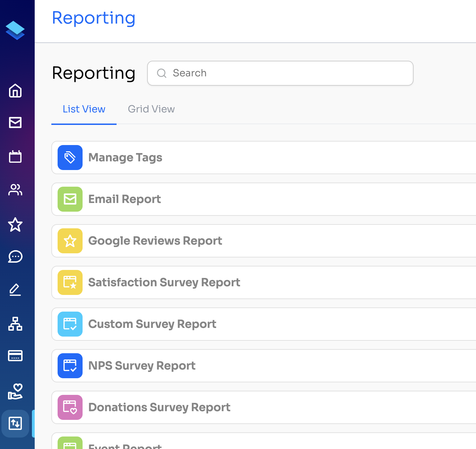
Task: Open the people contacts icon in sidebar
Action: point(15,190)
